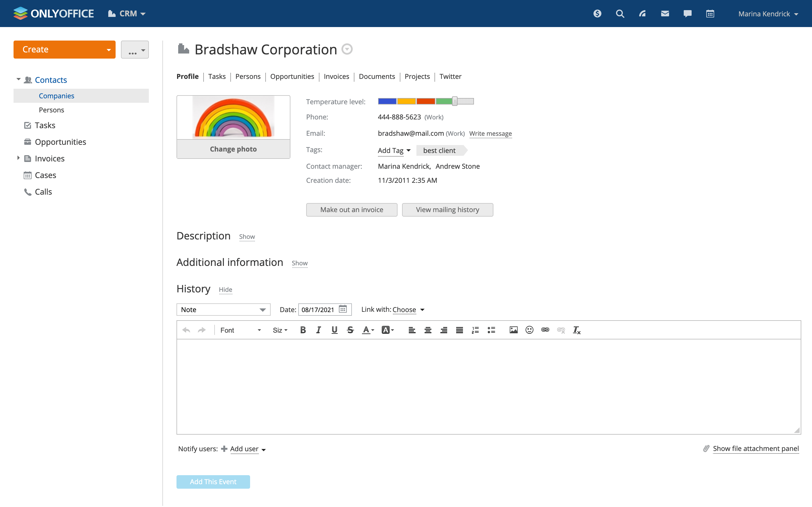Viewport: 812px width, 507px height.
Task: Open the Add Tag dropdown
Action: click(394, 151)
